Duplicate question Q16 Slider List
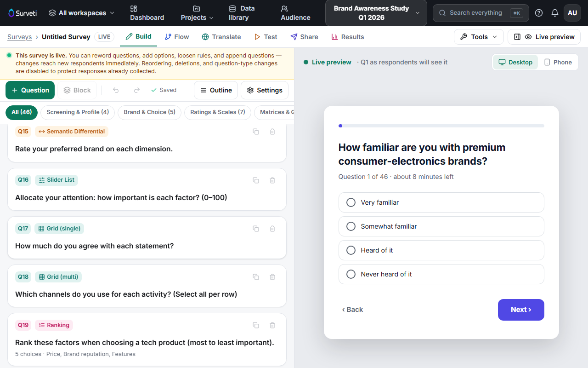 (256, 180)
